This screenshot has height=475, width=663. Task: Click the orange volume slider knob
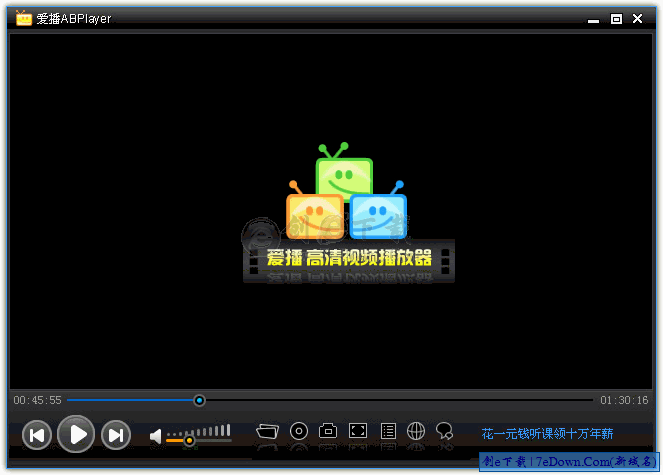click(189, 441)
